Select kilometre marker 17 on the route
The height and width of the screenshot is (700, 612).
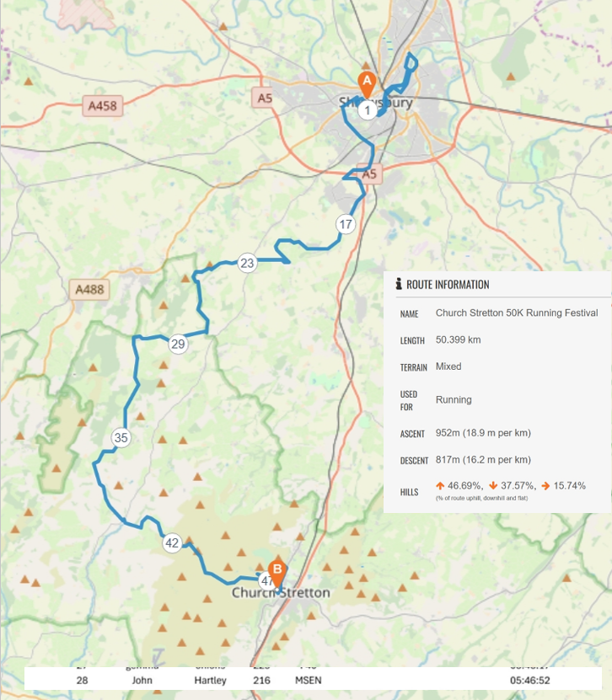tap(345, 224)
